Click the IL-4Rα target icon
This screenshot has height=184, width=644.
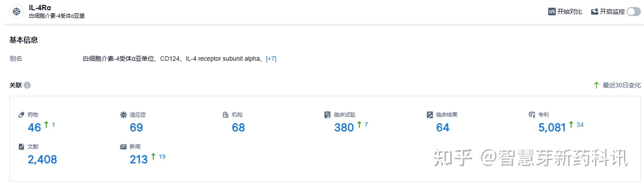click(x=17, y=12)
